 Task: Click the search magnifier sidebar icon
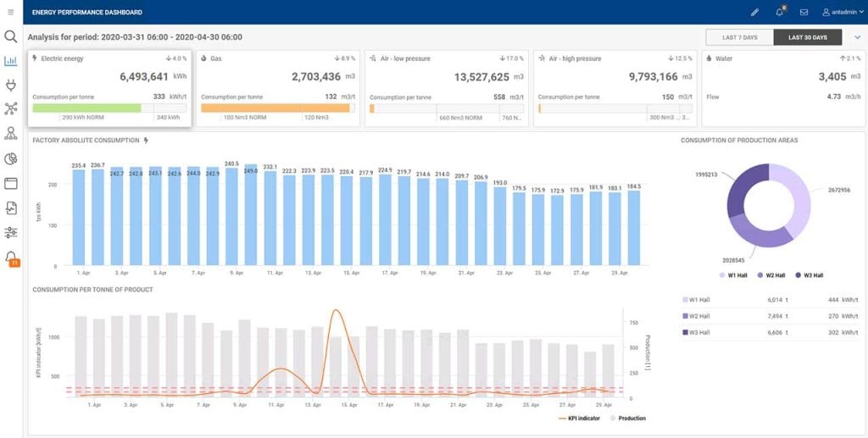coord(10,36)
